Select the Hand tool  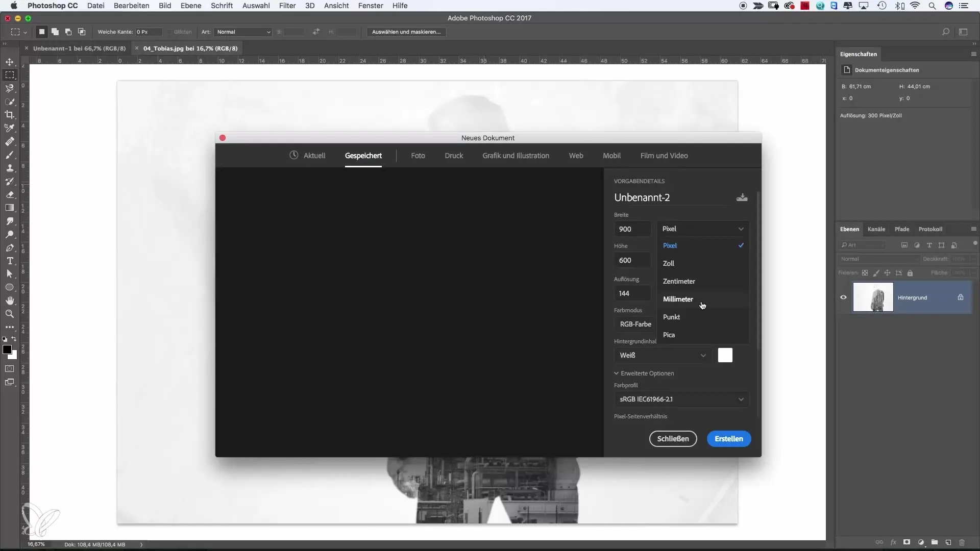10,300
